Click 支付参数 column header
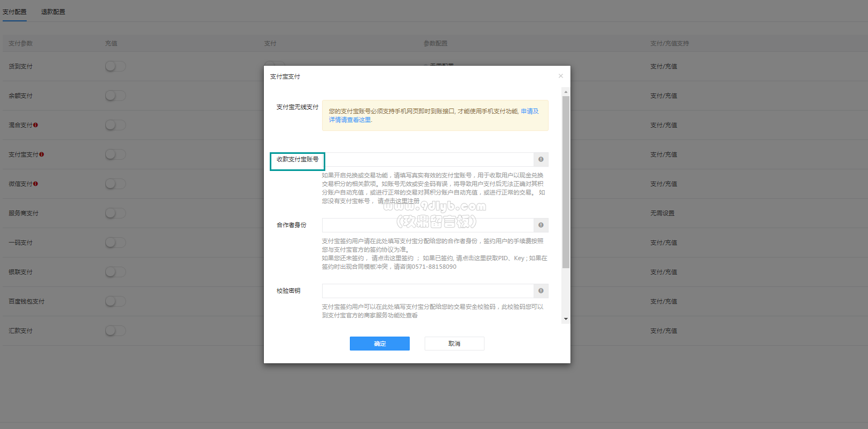The image size is (868, 429). pos(21,43)
